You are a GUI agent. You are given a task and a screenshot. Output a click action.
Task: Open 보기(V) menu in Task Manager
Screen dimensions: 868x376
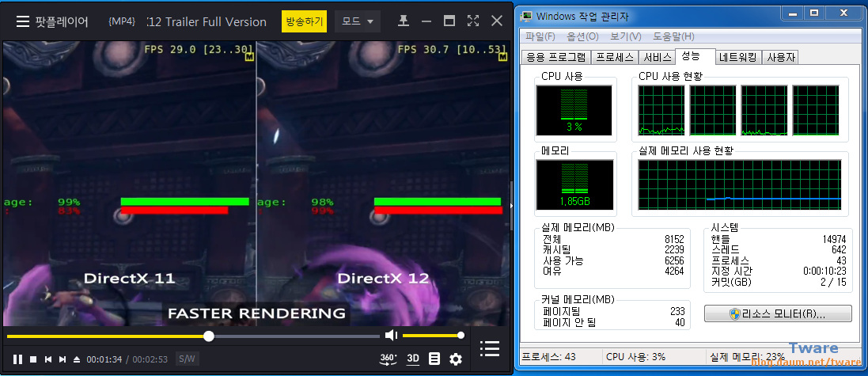(626, 36)
